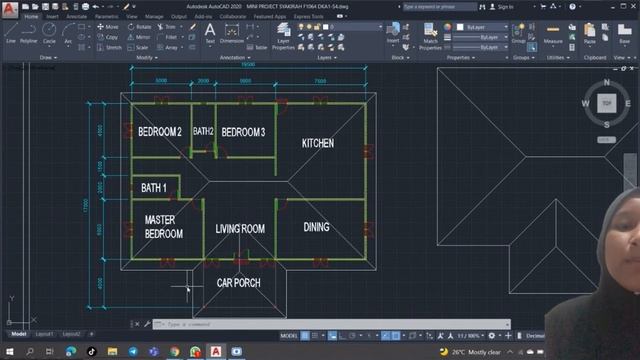The image size is (640, 360).
Task: Open the annotation scale 1:1 dropdown
Action: [x=471, y=336]
